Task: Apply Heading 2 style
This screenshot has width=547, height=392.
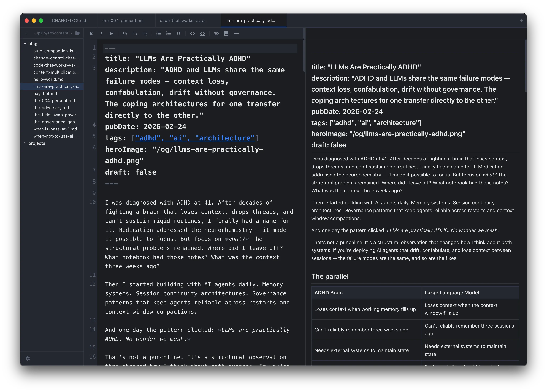Action: pos(135,34)
